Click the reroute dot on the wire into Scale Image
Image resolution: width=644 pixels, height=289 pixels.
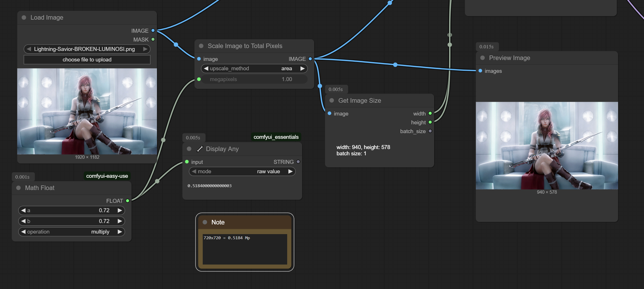176,45
